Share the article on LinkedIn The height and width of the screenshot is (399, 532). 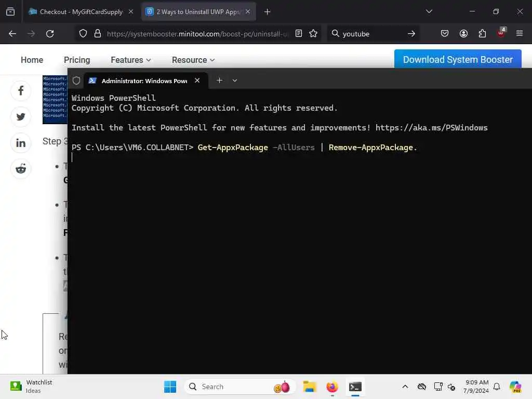pyautogui.click(x=21, y=143)
